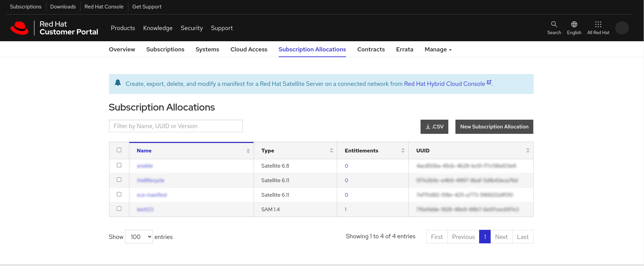Click the user avatar circle

pyautogui.click(x=622, y=28)
